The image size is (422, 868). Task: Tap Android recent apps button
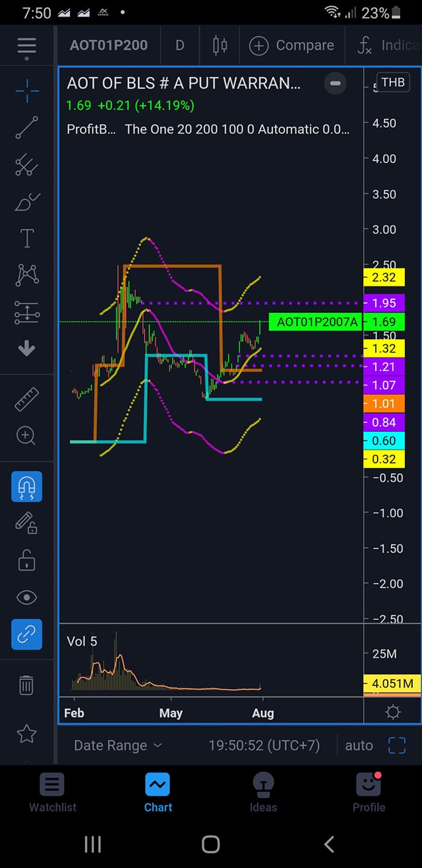92,844
